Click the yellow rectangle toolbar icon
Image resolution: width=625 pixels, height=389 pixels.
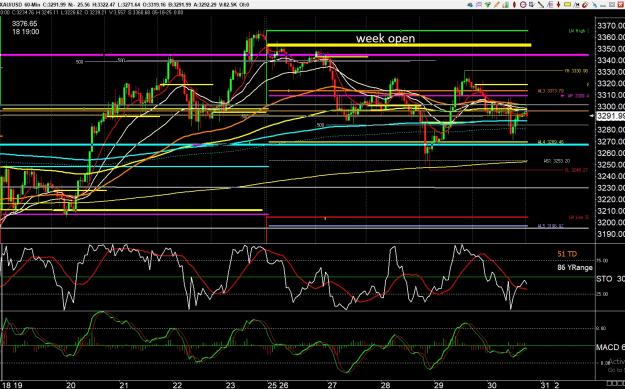pos(568,4)
